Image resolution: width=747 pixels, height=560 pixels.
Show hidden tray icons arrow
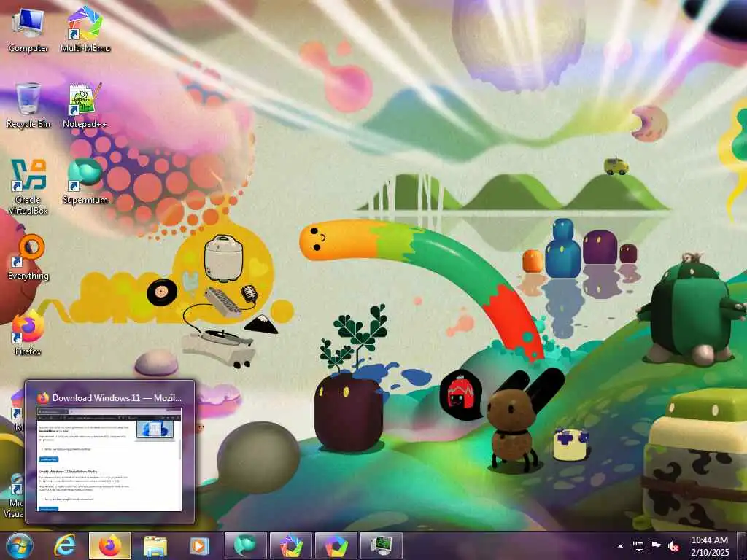(620, 546)
